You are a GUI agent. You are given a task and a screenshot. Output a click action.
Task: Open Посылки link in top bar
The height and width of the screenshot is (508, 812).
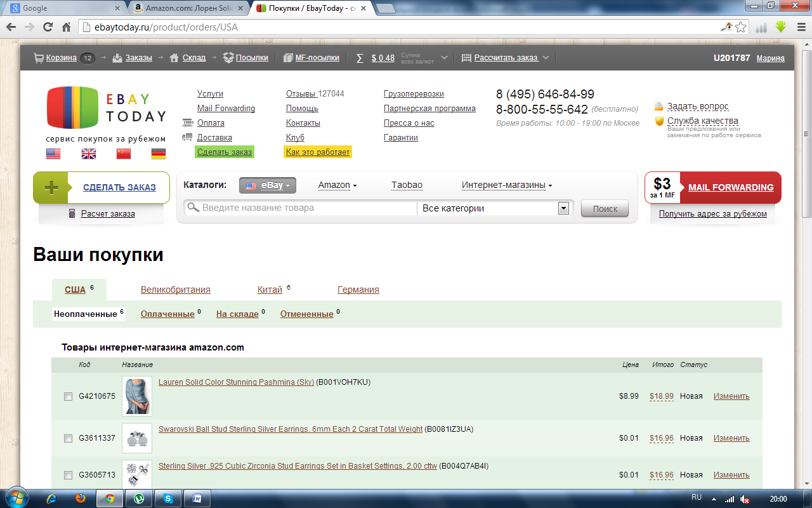(x=252, y=58)
